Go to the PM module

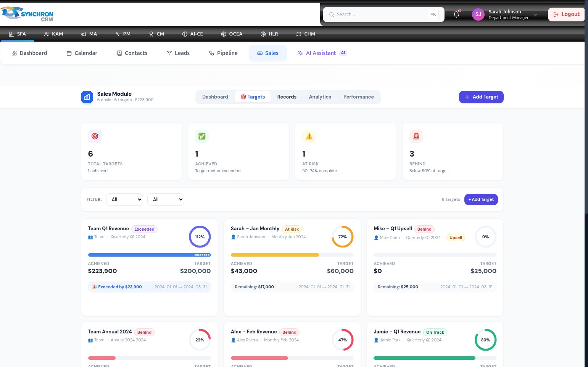click(x=123, y=34)
